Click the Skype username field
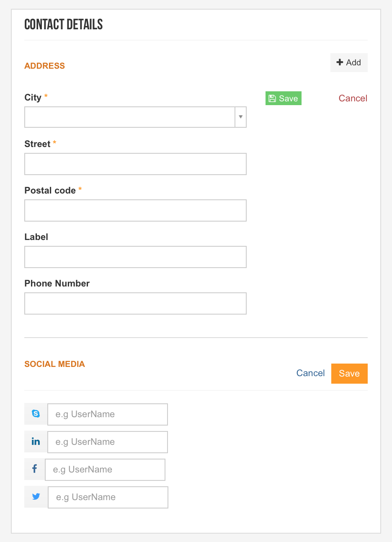392x542 pixels. [x=108, y=414]
